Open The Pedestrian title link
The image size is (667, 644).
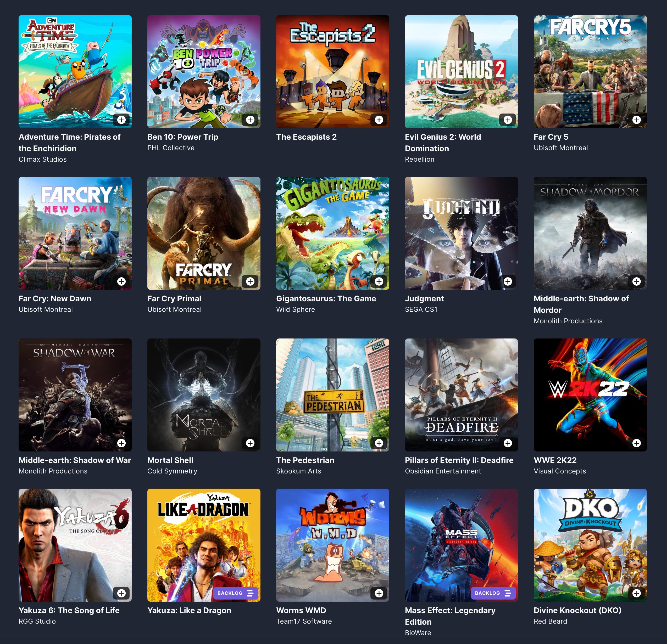[305, 460]
